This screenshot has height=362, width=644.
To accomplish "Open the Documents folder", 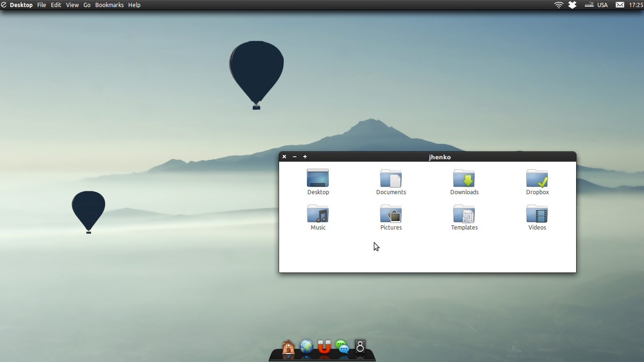I will [x=391, y=179].
